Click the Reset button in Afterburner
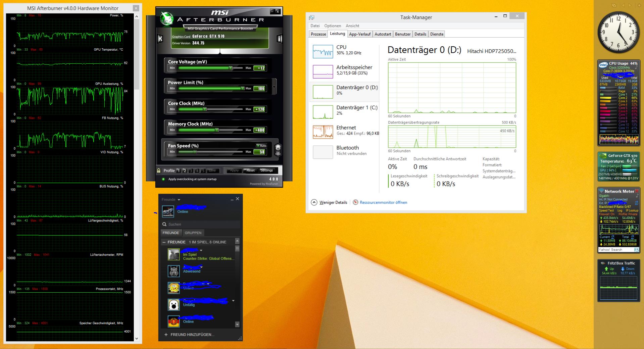This screenshot has width=644, height=349. [x=250, y=170]
